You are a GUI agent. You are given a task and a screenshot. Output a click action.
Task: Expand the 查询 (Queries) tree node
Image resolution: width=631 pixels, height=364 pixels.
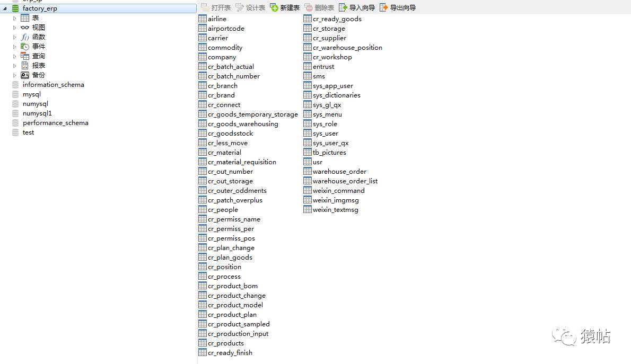click(14, 56)
